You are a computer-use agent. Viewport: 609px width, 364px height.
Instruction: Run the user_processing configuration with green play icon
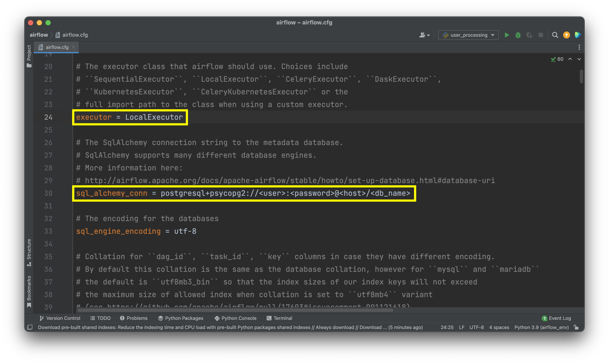tap(507, 35)
